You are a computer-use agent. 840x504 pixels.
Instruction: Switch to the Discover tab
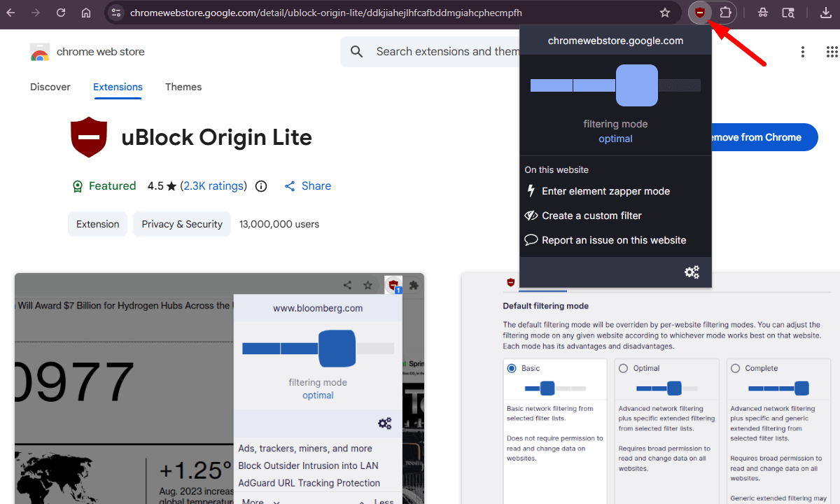(50, 87)
